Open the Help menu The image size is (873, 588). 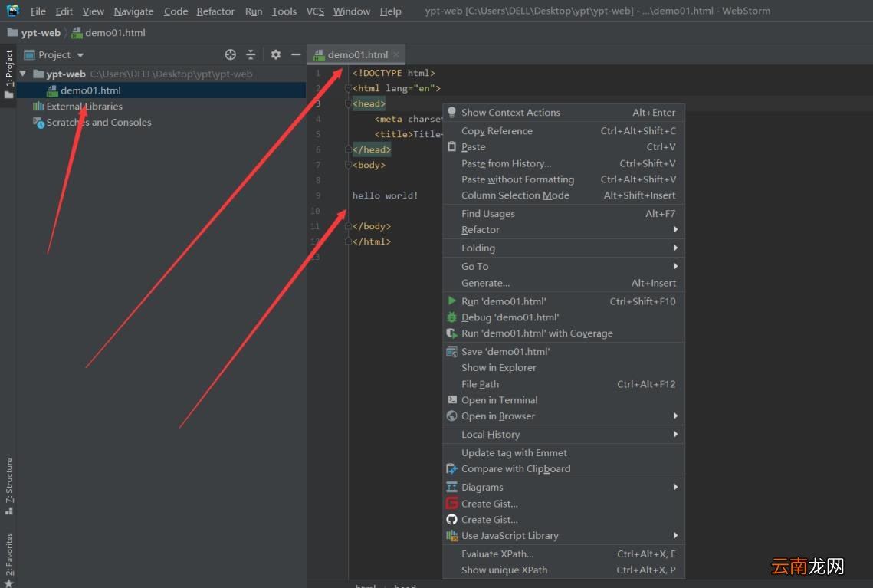point(390,11)
